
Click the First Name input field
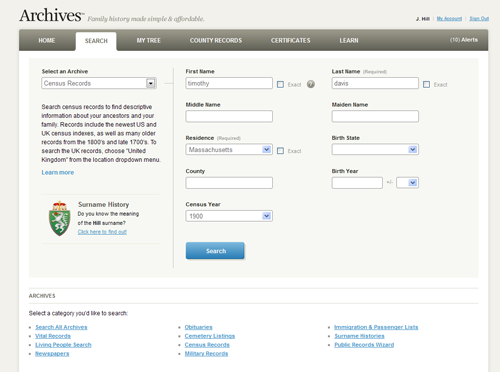[x=229, y=83]
